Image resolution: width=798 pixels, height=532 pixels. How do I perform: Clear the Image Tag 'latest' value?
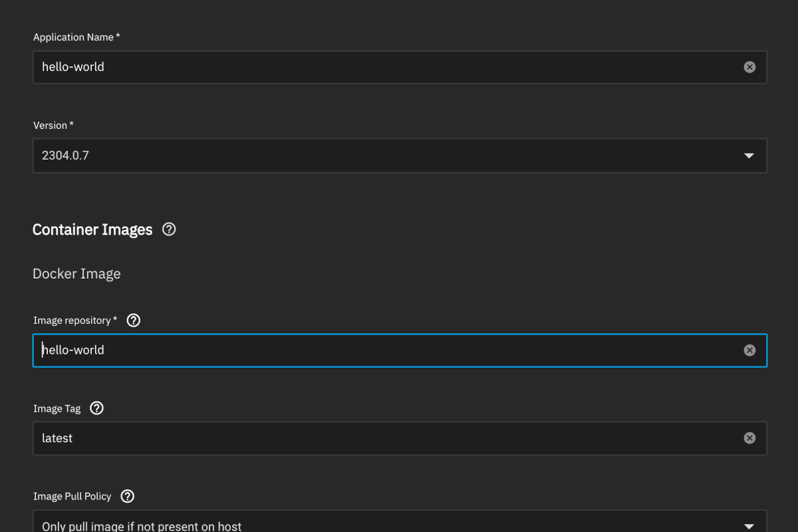click(x=749, y=438)
